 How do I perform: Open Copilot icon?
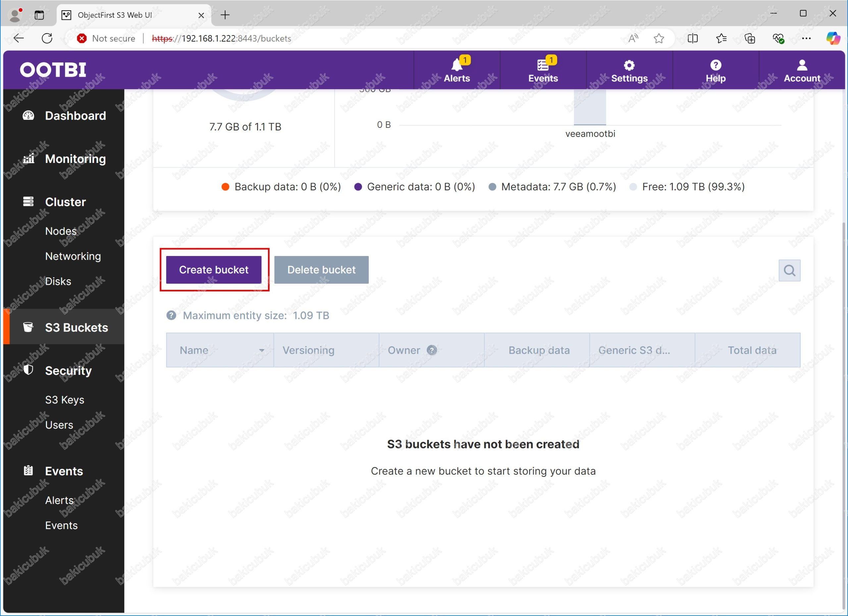[x=833, y=38]
